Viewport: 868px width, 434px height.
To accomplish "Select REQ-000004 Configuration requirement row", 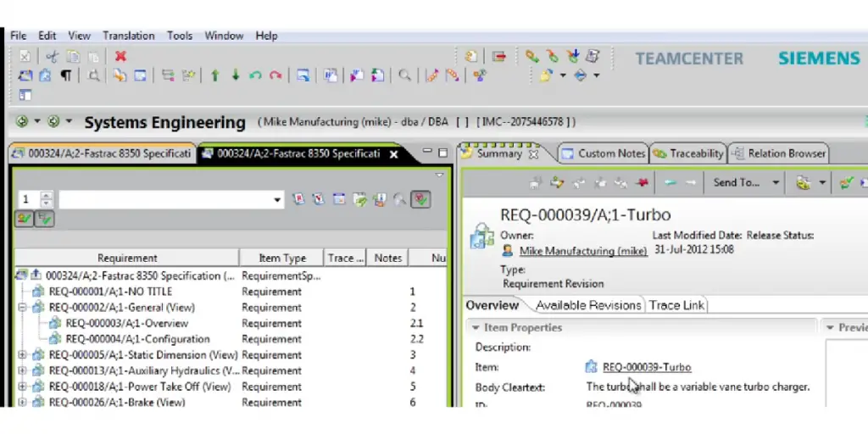I will tap(137, 339).
